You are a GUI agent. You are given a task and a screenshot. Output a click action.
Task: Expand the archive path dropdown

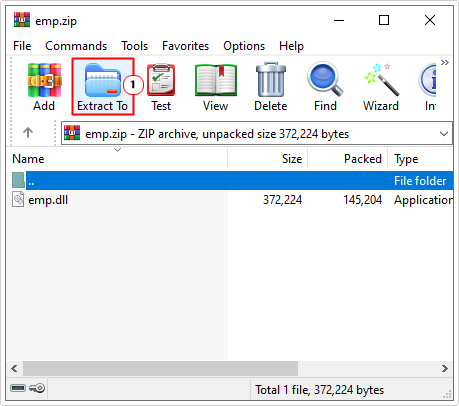coord(444,134)
